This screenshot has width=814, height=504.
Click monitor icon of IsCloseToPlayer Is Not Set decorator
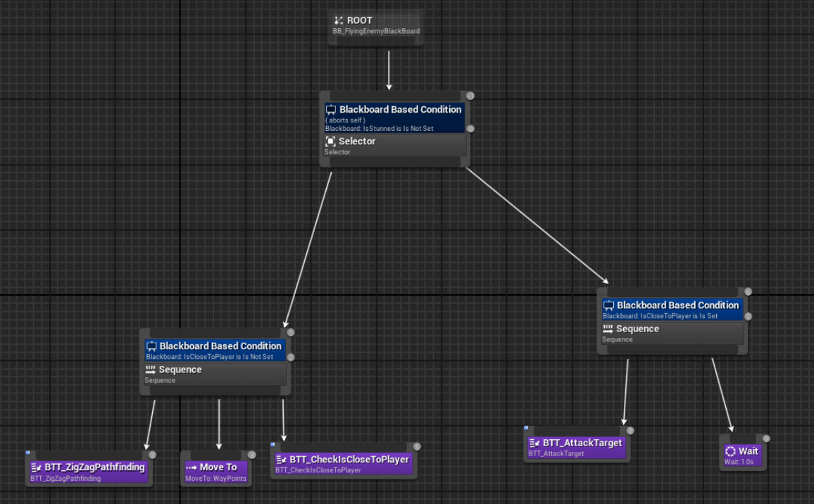click(151, 346)
